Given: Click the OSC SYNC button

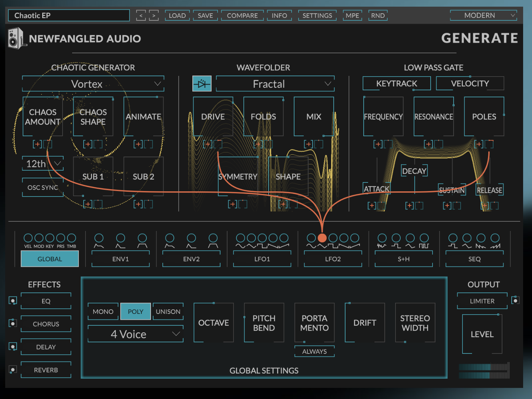Looking at the screenshot, I should (43, 187).
